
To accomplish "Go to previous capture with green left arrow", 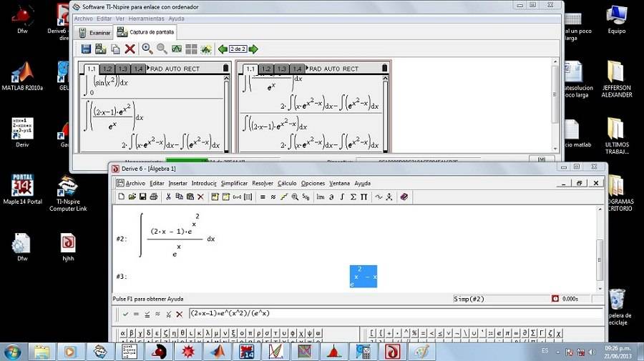I will (x=223, y=49).
